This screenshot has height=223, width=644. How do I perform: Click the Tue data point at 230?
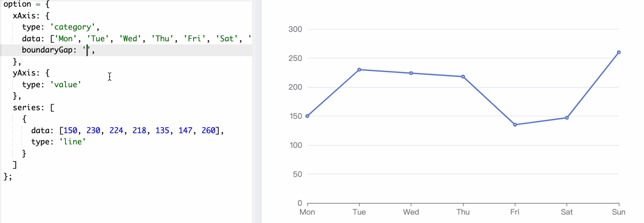[359, 69]
